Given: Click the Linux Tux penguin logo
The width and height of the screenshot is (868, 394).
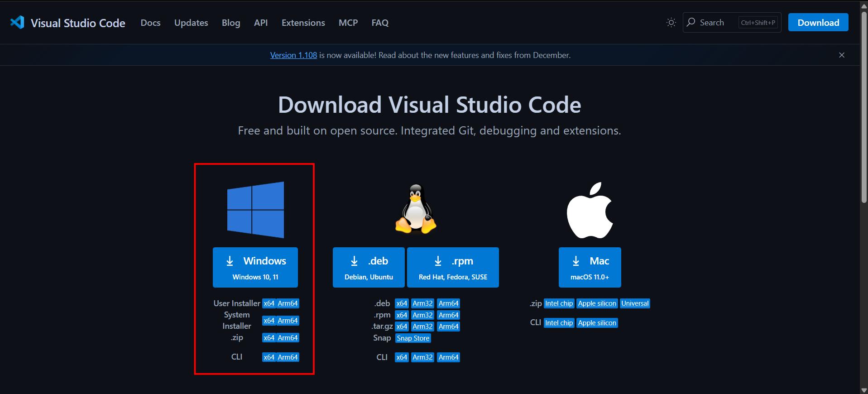Looking at the screenshot, I should click(x=416, y=209).
